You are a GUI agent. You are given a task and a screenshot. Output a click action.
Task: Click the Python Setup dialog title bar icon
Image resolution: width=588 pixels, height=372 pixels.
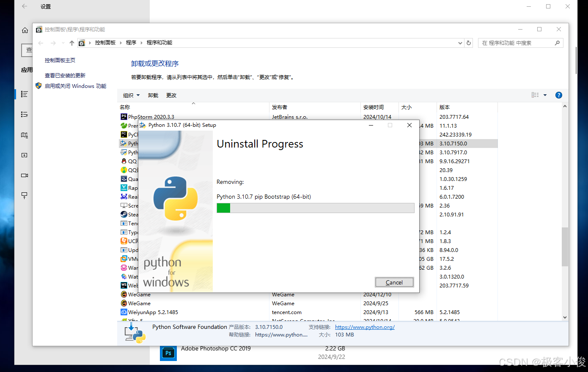[x=143, y=125]
